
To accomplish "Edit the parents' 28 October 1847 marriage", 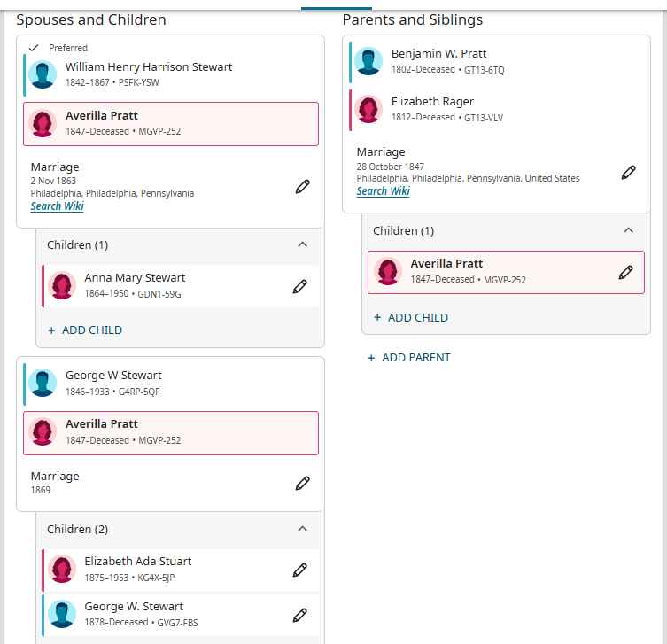I will (628, 172).
